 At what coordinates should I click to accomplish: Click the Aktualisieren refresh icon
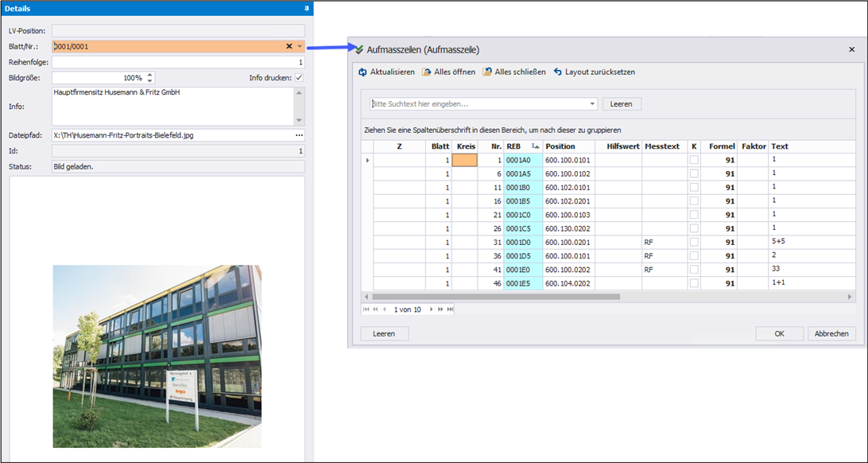pos(362,72)
